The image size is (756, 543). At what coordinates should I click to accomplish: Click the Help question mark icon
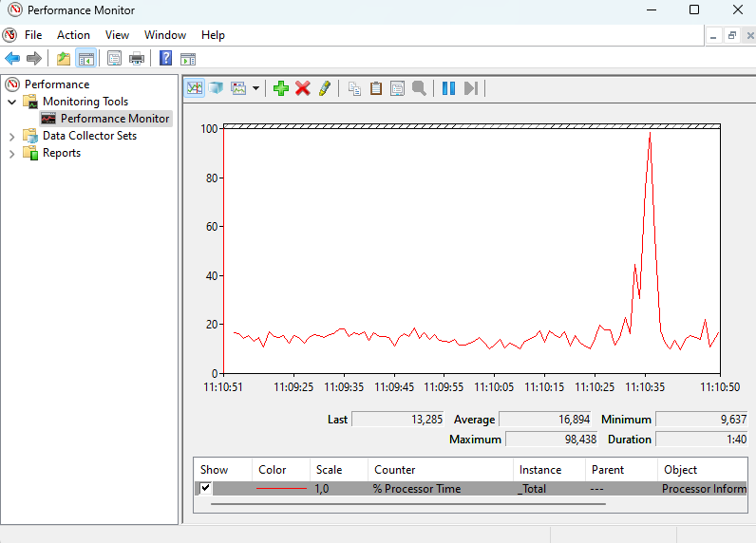[x=165, y=59]
